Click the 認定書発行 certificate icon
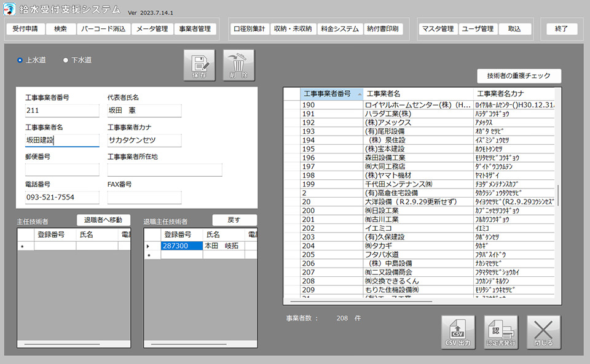This screenshot has width=590, height=364. coord(501,333)
